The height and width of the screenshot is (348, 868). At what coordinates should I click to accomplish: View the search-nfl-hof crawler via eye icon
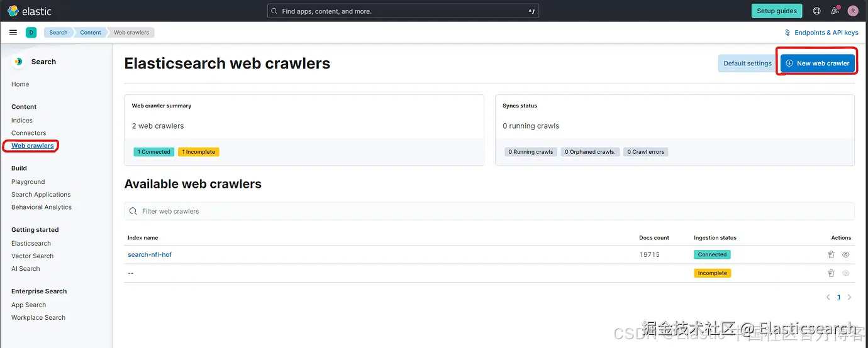click(846, 254)
